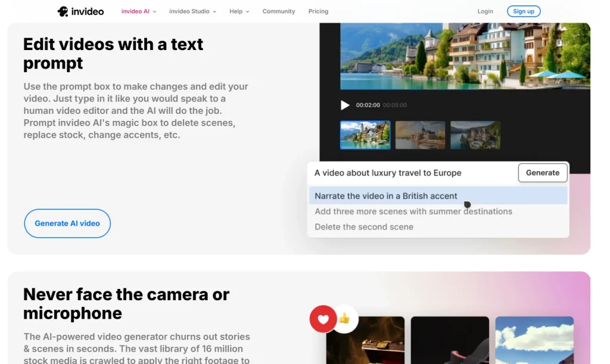Choose 'Narrate the video in a British accent'

pos(385,195)
